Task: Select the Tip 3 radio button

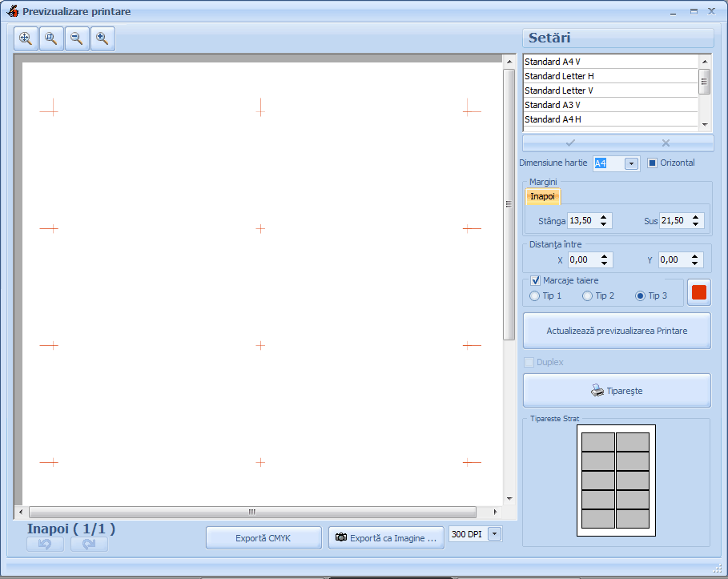Action: coord(640,296)
